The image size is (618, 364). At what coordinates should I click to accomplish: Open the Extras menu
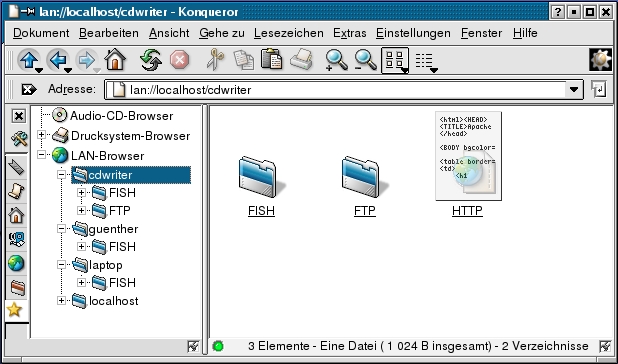click(x=350, y=33)
